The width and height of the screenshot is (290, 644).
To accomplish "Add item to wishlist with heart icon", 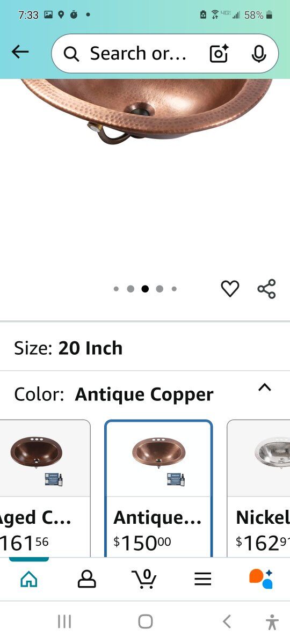I will tap(230, 289).
